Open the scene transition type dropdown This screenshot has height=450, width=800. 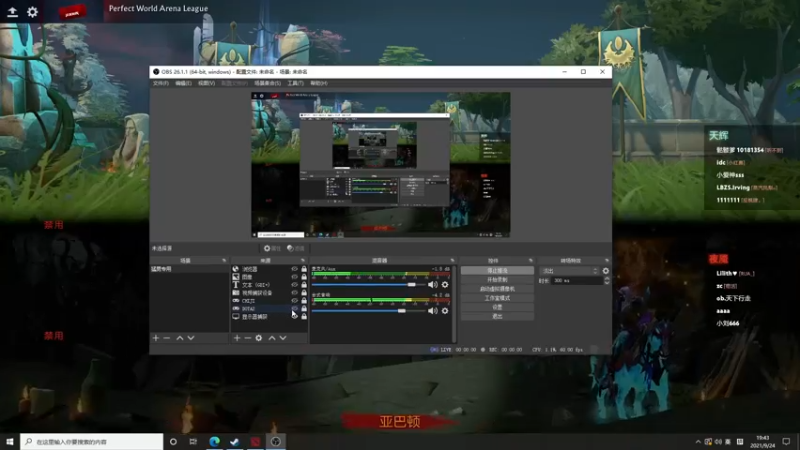(569, 271)
